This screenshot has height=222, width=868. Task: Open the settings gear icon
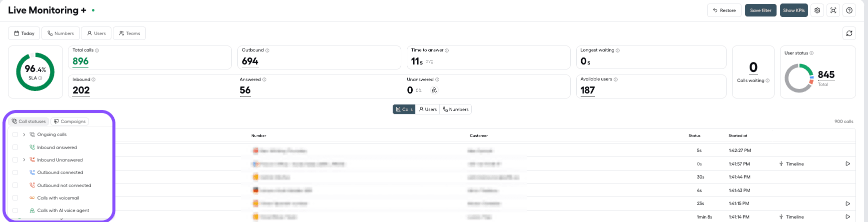(817, 10)
